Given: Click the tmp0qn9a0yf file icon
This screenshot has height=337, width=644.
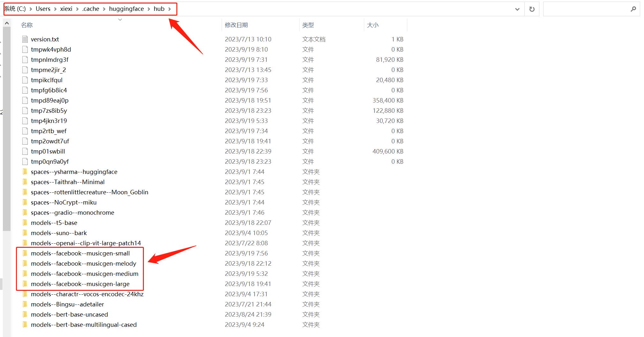Looking at the screenshot, I should pos(25,161).
